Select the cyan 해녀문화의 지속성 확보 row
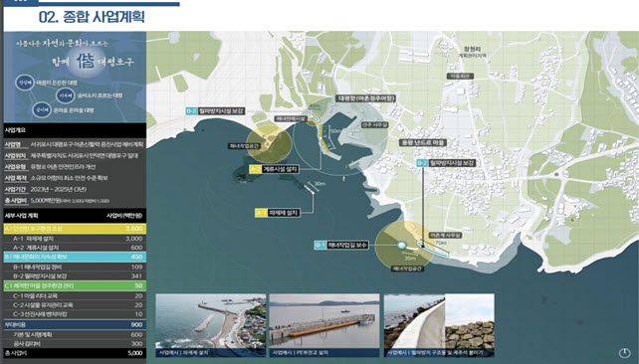The image size is (639, 364). [75, 257]
